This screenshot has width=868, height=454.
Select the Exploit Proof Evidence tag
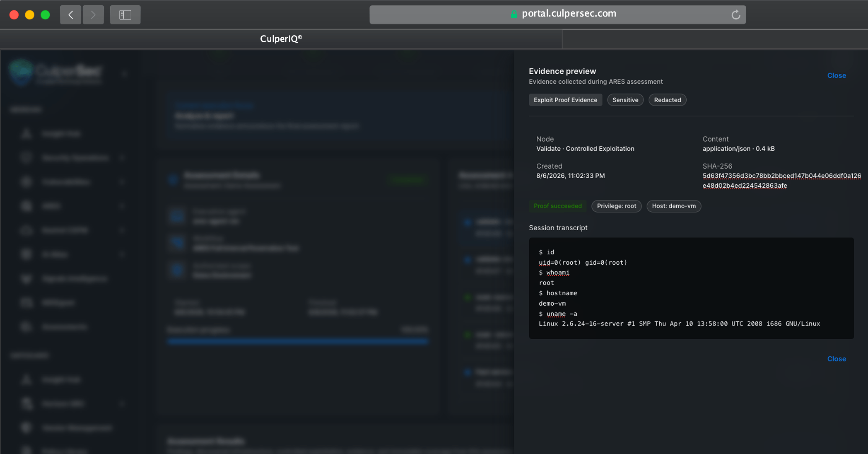coord(565,100)
